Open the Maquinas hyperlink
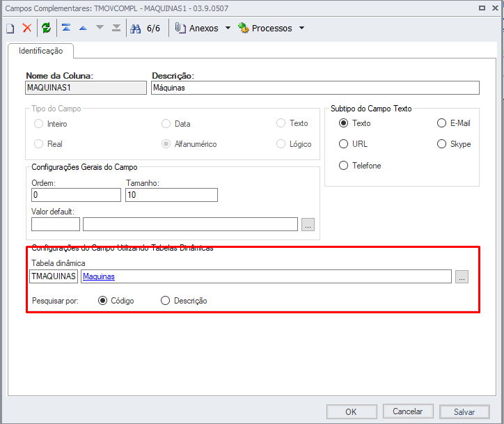This screenshot has height=424, width=504. [99, 276]
